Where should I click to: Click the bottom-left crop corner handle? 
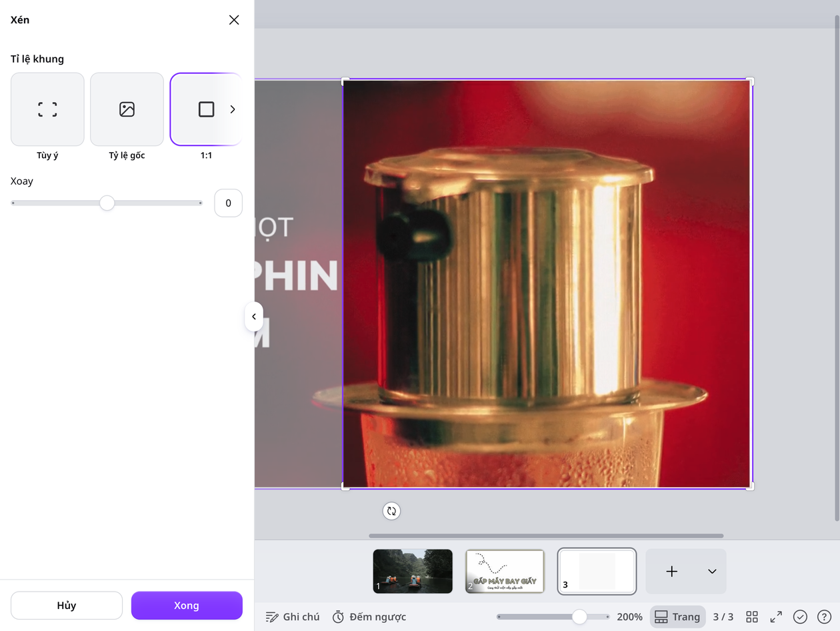pos(345,486)
